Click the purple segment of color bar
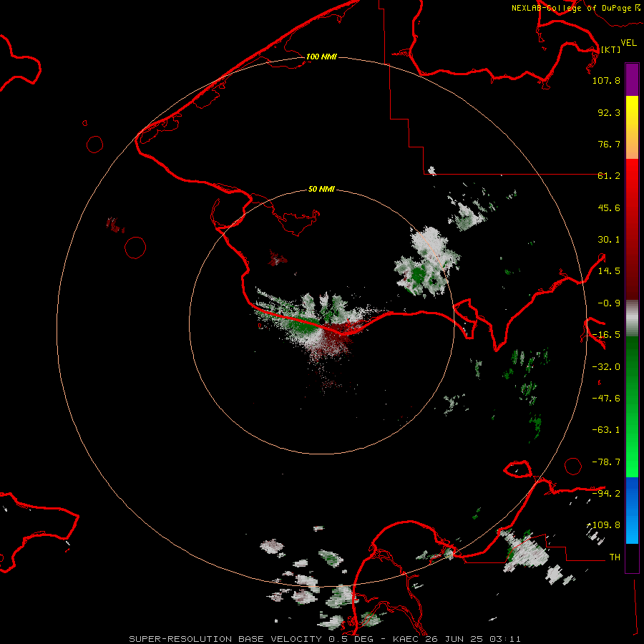This screenshot has width=644, height=644. pos(632,79)
